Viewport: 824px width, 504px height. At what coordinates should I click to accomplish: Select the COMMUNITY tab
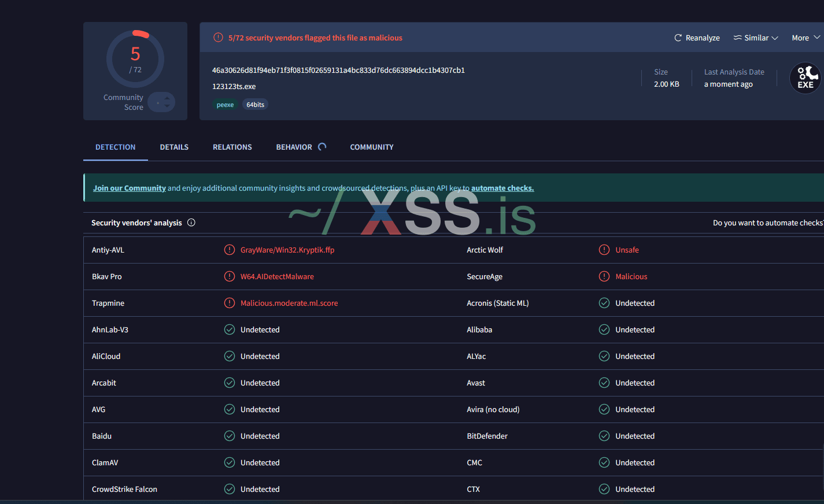[x=371, y=147]
